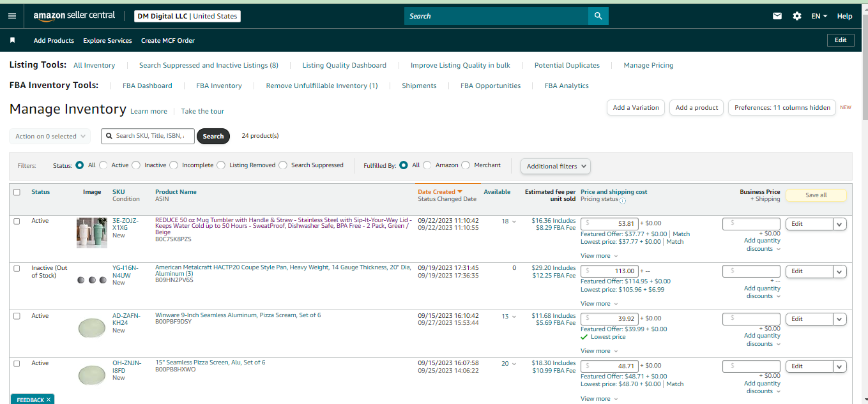Click Add Products in the favorites bar
Image resolution: width=868 pixels, height=404 pixels.
[54, 40]
